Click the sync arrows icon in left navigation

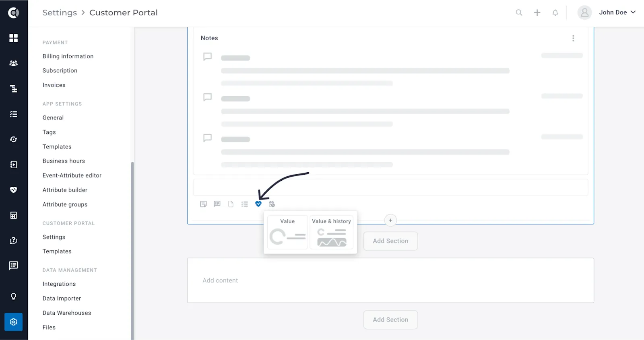pos(14,139)
